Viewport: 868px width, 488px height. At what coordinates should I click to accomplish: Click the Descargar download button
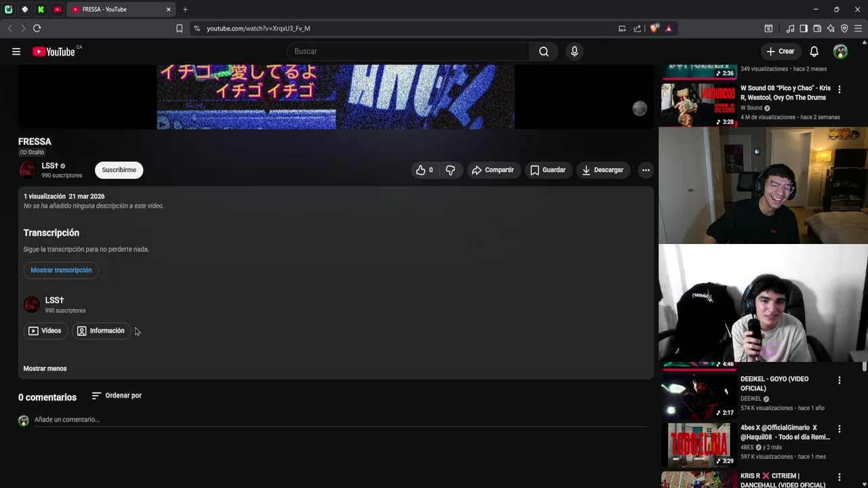(603, 170)
